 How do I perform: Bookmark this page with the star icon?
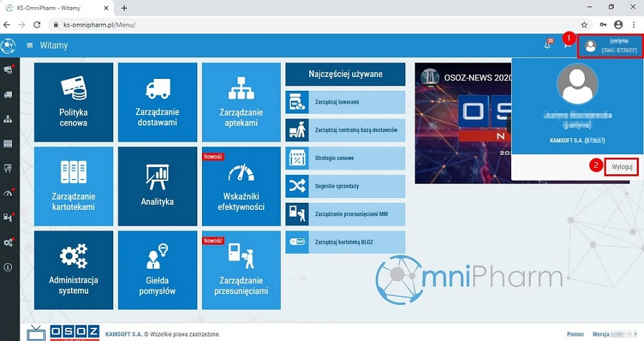pyautogui.click(x=584, y=24)
